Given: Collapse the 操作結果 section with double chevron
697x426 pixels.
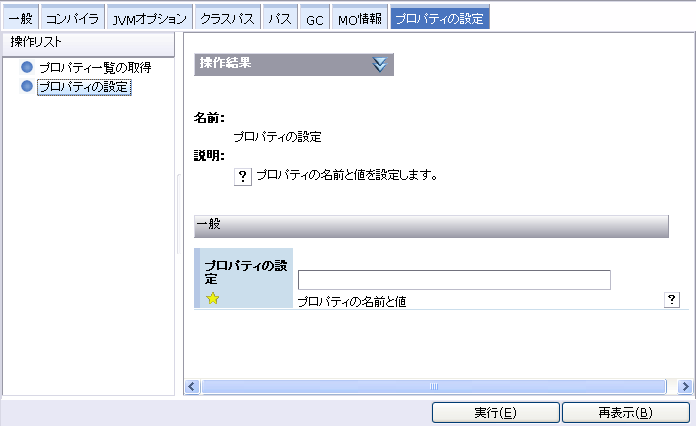Looking at the screenshot, I should click(379, 64).
